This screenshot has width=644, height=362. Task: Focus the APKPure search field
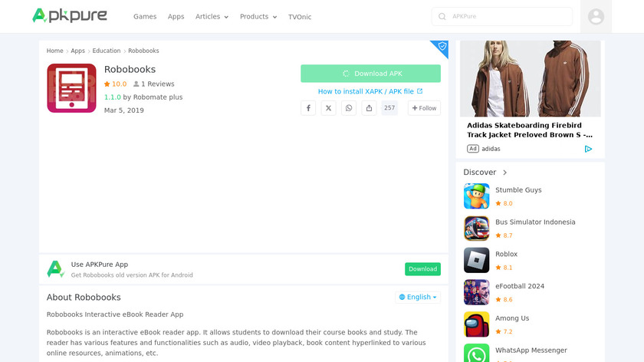click(502, 16)
